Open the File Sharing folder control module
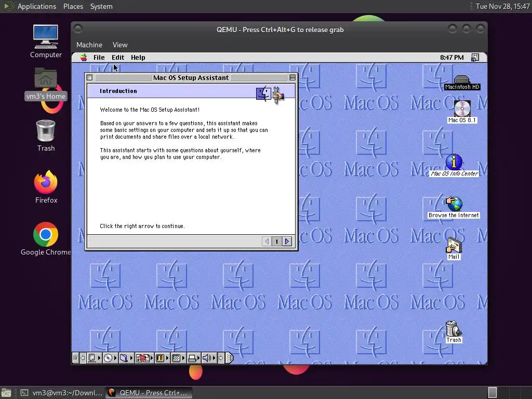 coord(124,358)
